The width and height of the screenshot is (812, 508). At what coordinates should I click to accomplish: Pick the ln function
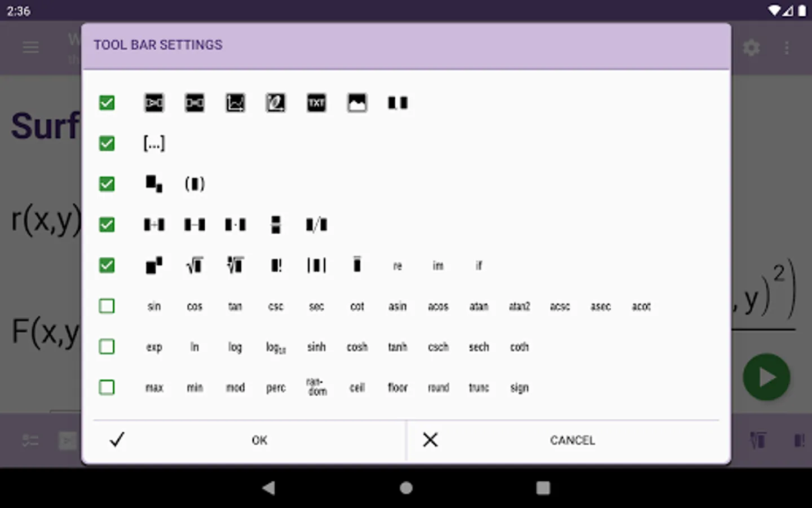tap(195, 347)
